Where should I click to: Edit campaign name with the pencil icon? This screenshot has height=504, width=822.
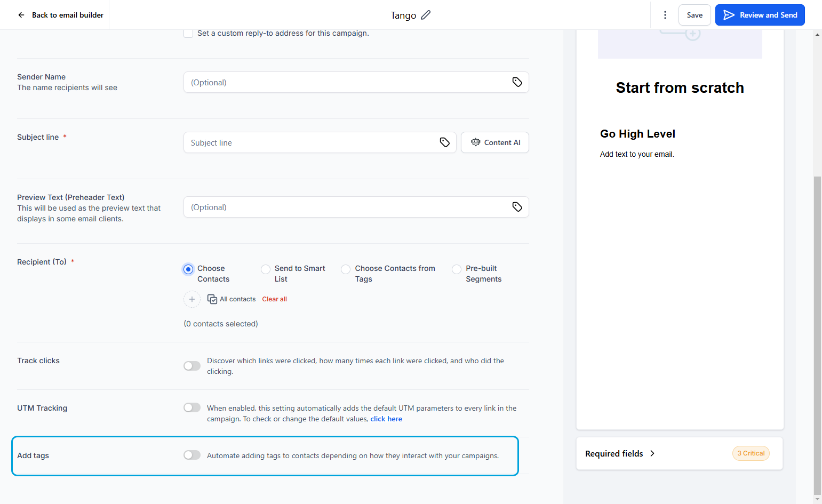click(426, 15)
